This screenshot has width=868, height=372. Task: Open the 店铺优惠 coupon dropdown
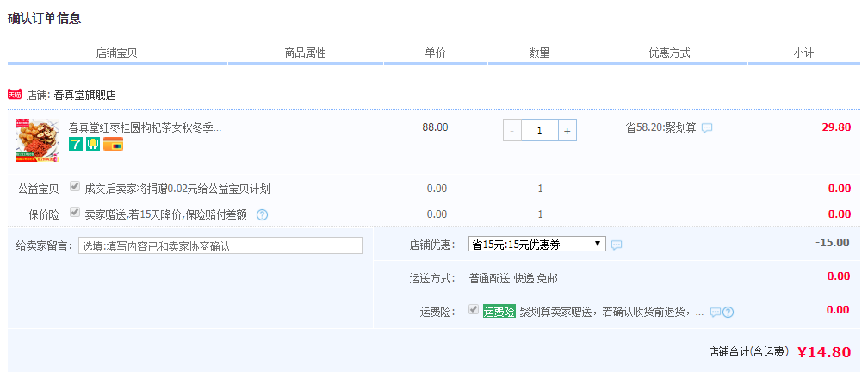pyautogui.click(x=536, y=245)
